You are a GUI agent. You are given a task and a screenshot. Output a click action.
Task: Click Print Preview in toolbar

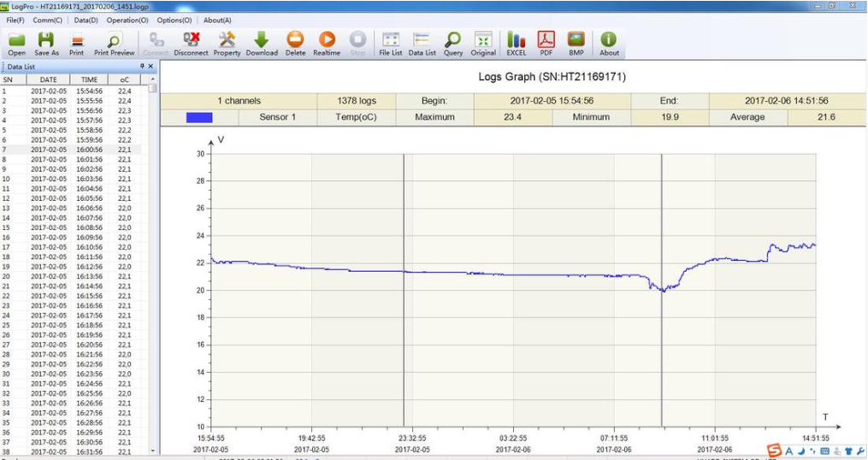click(x=114, y=43)
